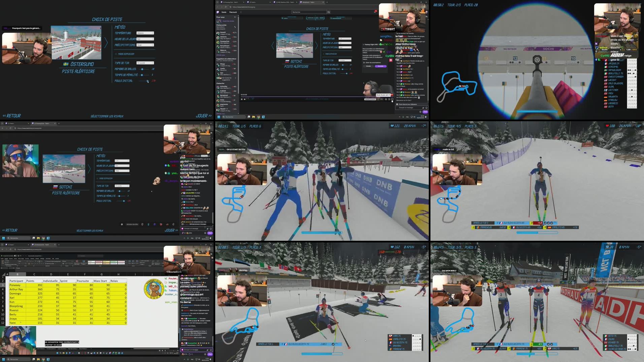Open the Précipitations dropdown showing Neige

tap(144, 45)
